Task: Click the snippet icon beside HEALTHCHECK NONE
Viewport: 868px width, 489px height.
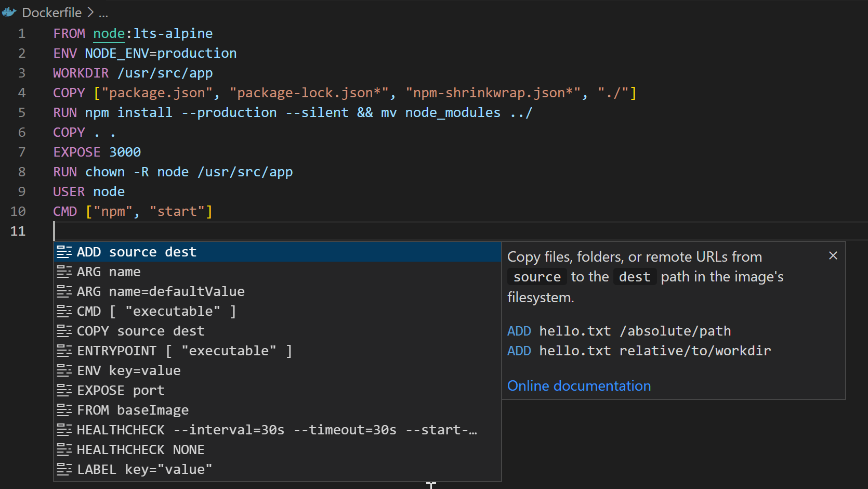Action: (x=65, y=449)
